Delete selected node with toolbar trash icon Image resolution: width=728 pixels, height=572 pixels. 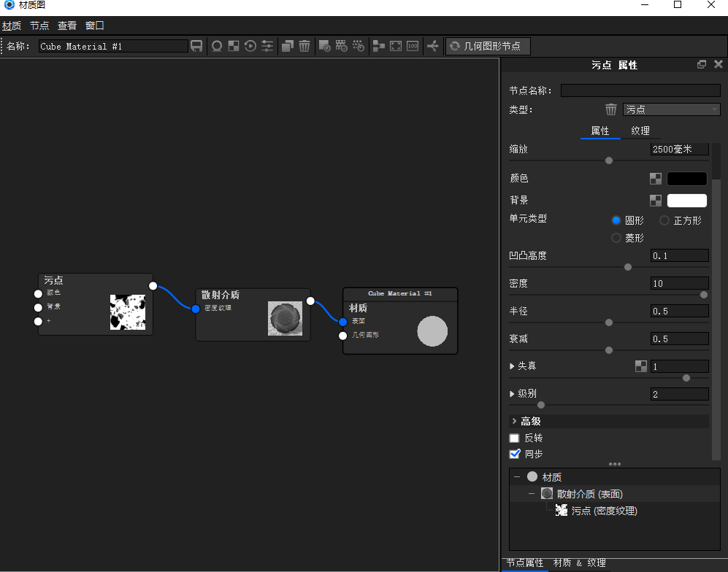(x=304, y=46)
